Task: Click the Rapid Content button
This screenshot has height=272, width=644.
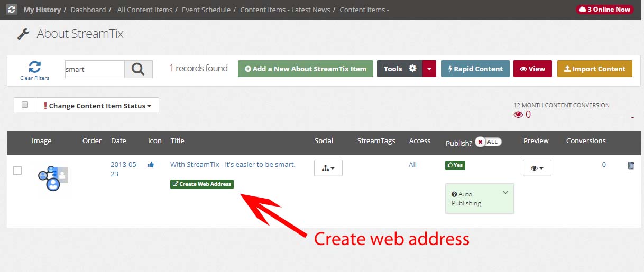Action: click(475, 69)
